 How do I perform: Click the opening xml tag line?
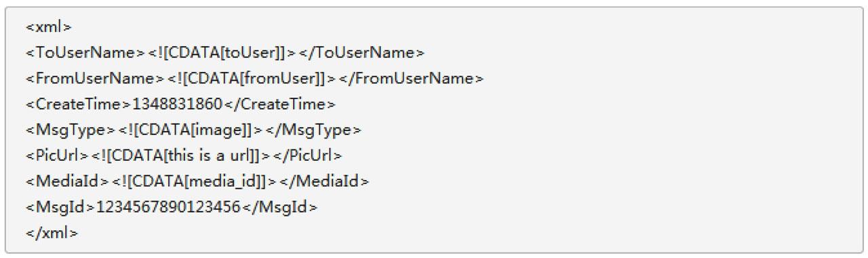coord(49,27)
